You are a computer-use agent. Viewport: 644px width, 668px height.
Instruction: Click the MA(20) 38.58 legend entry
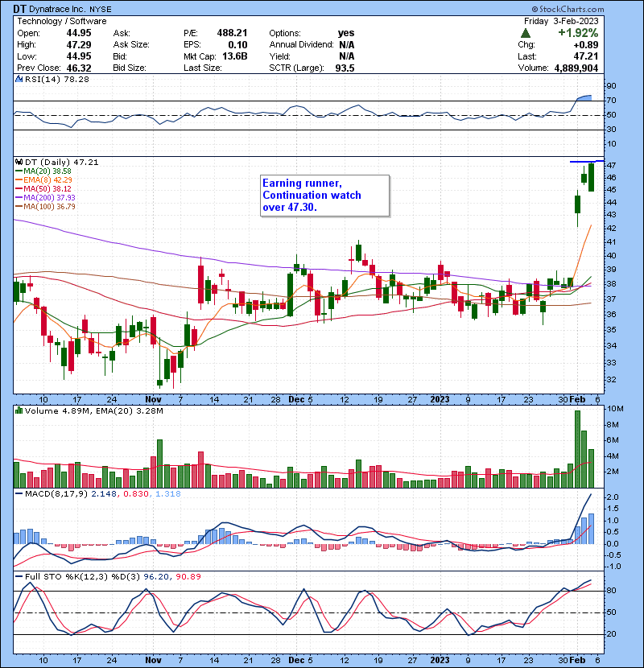(x=43, y=171)
